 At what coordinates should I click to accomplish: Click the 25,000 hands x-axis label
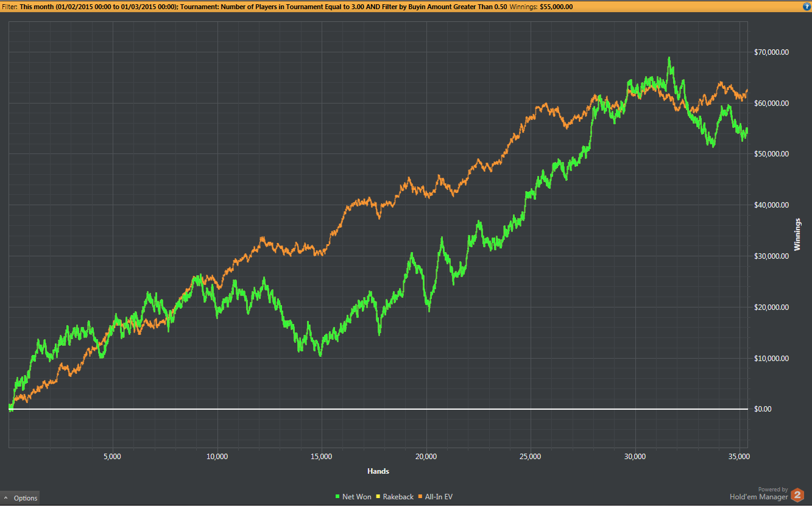click(531, 457)
